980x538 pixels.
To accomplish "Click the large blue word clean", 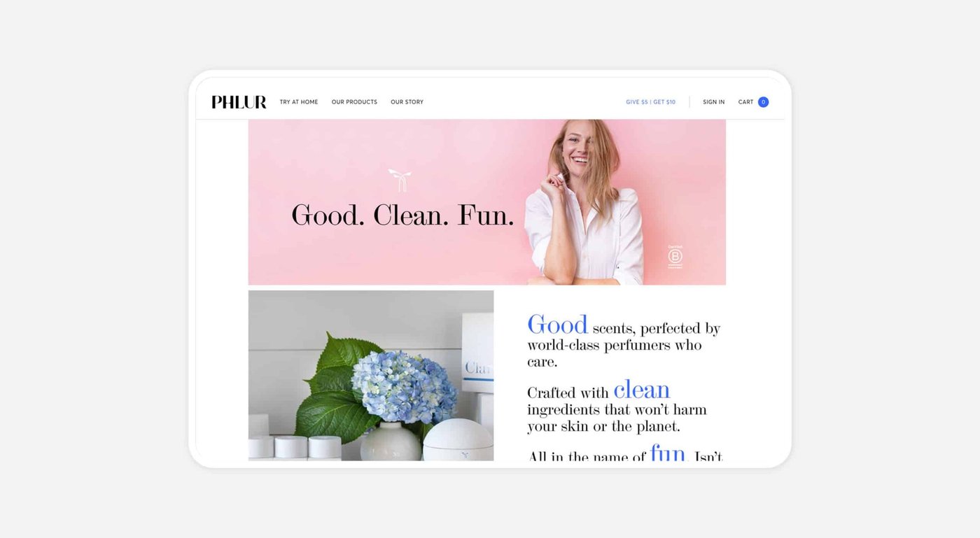I will (x=642, y=390).
